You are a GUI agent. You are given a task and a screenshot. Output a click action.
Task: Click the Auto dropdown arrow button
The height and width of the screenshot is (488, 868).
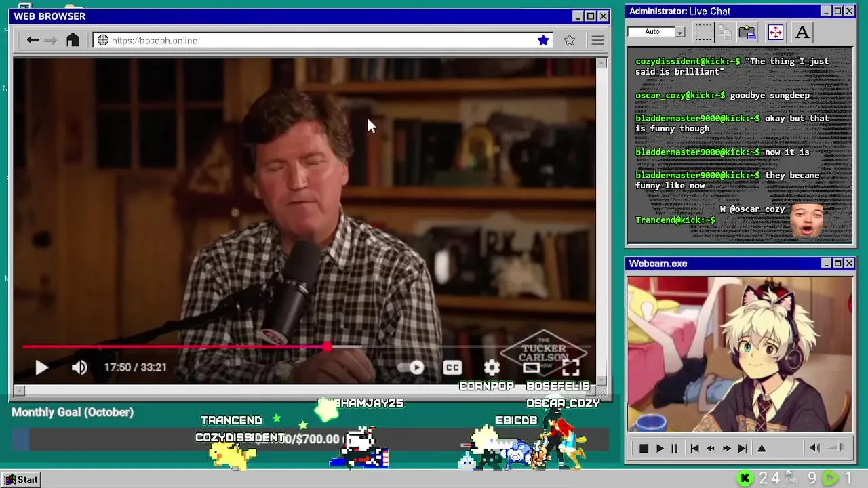(x=680, y=32)
